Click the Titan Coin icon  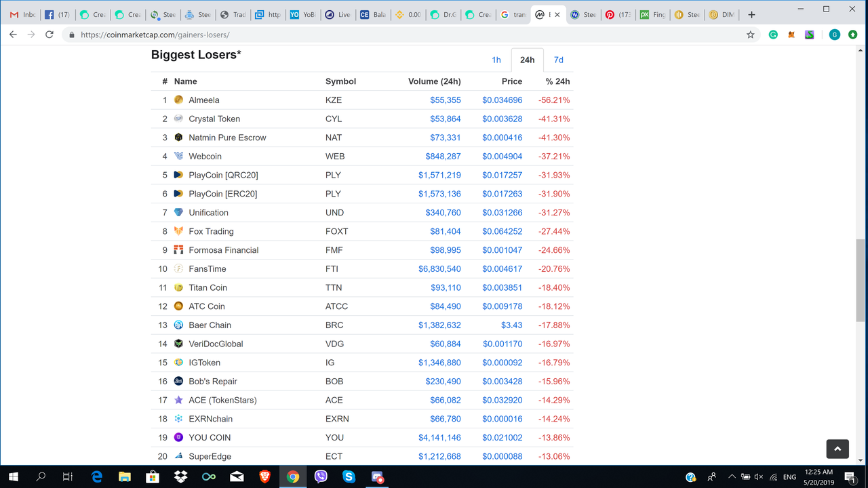click(178, 287)
